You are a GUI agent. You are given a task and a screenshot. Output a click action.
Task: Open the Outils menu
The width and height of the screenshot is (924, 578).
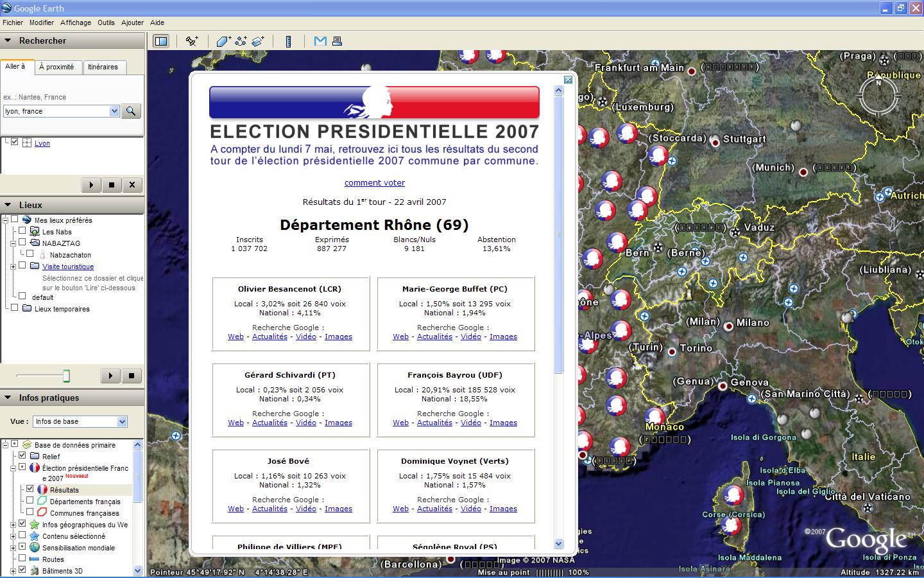click(x=106, y=22)
